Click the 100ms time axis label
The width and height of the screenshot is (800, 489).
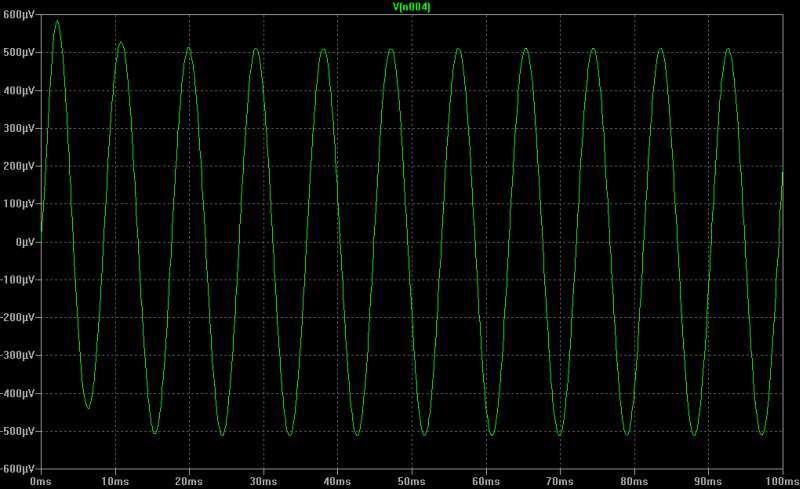(x=782, y=481)
